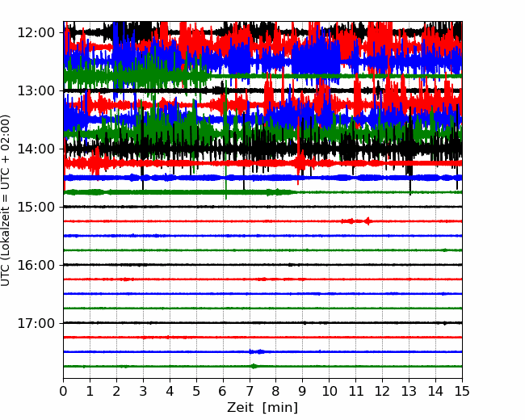Click the x-axis tick label 13
Image resolution: width=525 pixels, height=420 pixels.
[x=409, y=391]
